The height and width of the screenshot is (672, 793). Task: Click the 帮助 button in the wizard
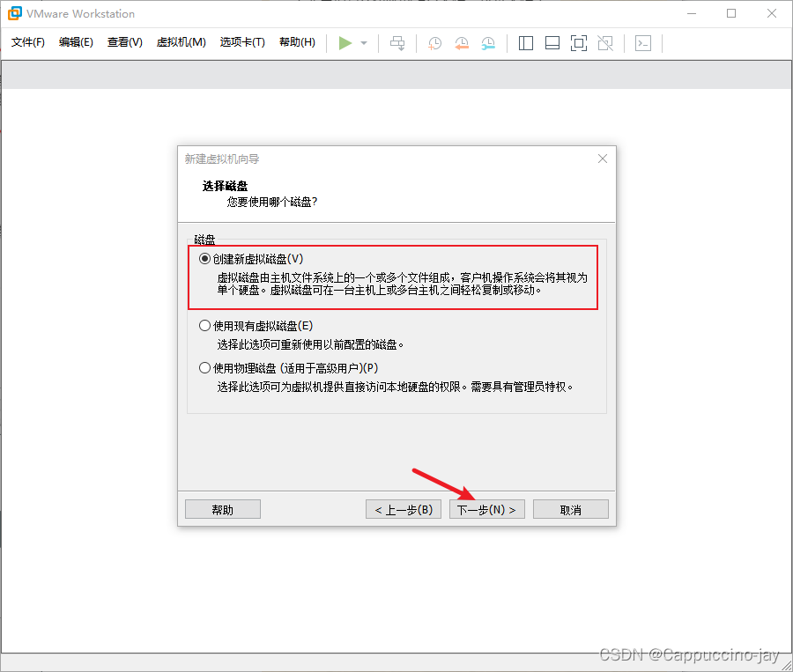coord(223,509)
